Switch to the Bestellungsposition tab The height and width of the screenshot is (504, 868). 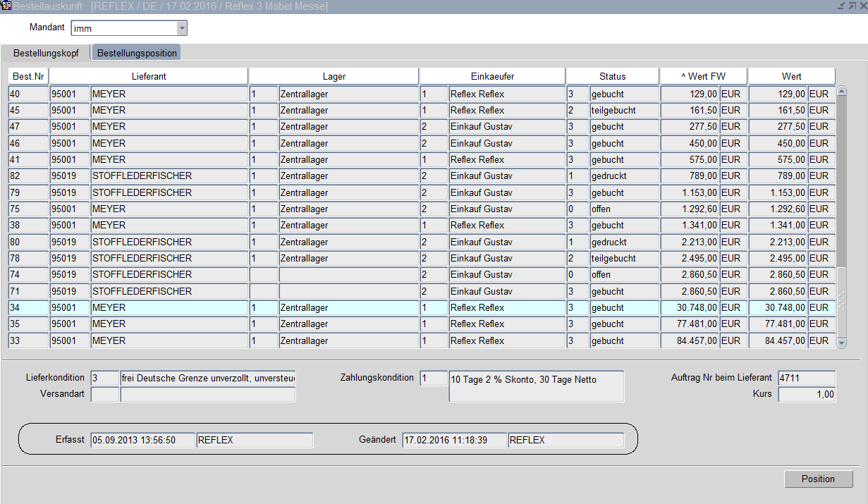point(137,54)
